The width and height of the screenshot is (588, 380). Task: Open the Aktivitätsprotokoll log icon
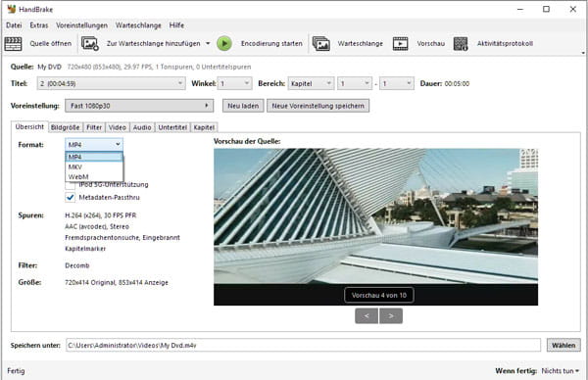click(461, 44)
